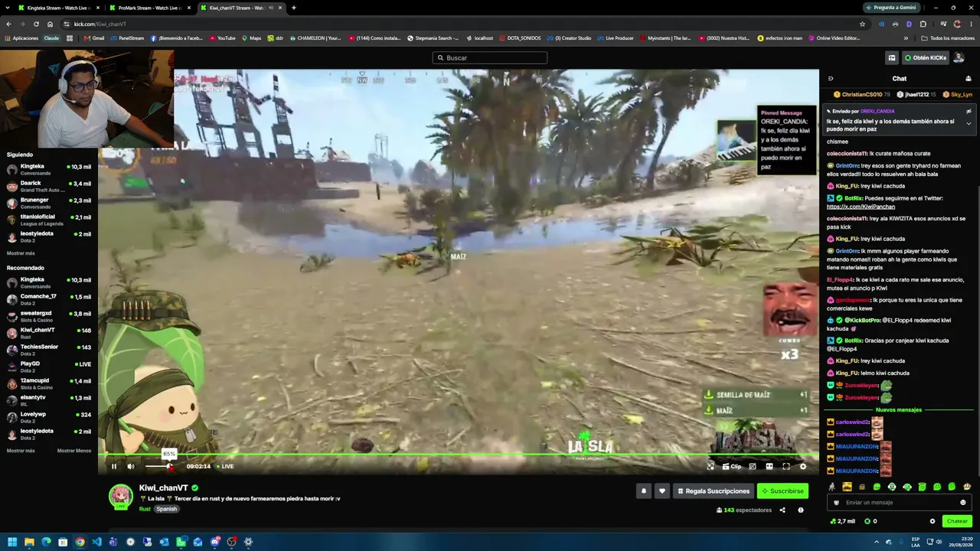Screen dimensions: 980x551
Task: Click Regala Suscripciones button
Action: click(713, 491)
